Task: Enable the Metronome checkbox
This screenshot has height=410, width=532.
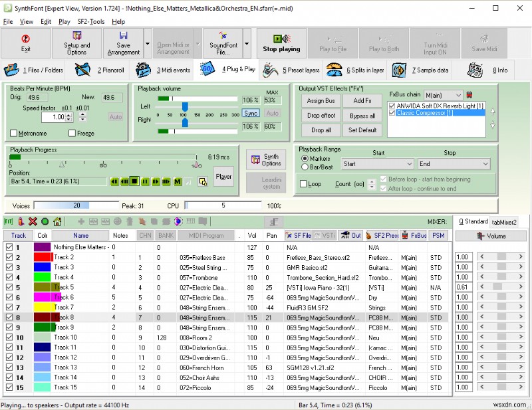Action: coord(14,133)
